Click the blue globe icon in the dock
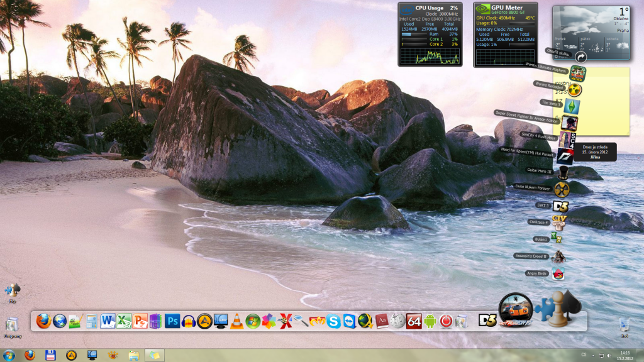Viewport: 644px width, 362px height. point(60,321)
